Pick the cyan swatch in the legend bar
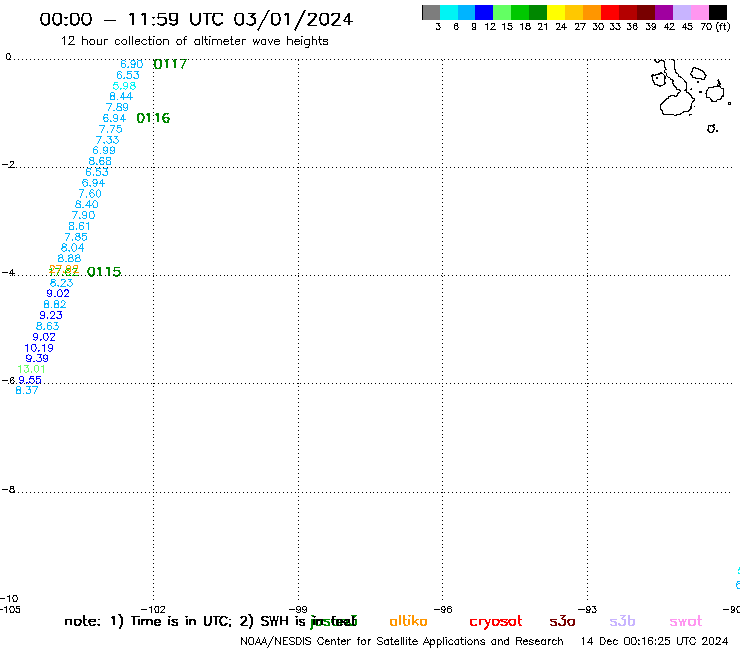Viewport: 740px width, 650px height. coord(449,12)
